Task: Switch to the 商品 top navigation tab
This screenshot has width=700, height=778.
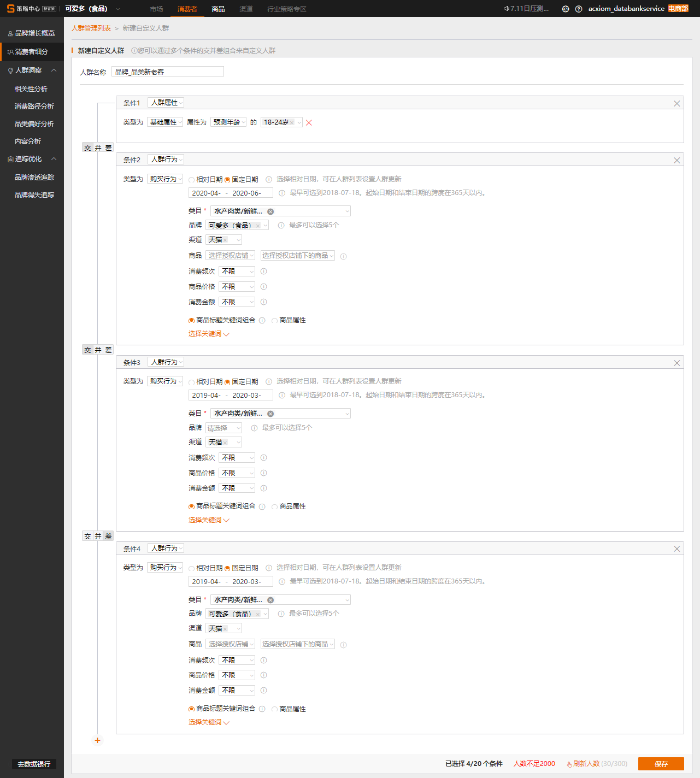Action: coord(218,9)
